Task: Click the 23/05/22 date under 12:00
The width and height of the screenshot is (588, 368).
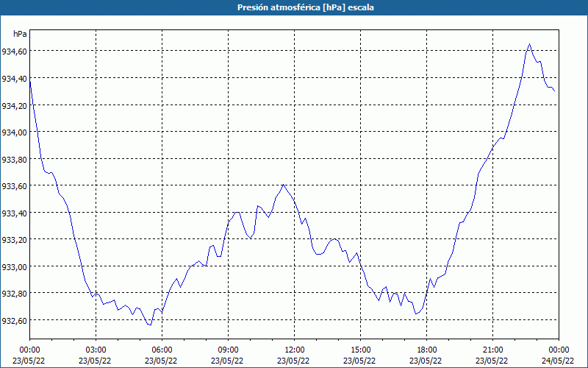Action: [293, 361]
